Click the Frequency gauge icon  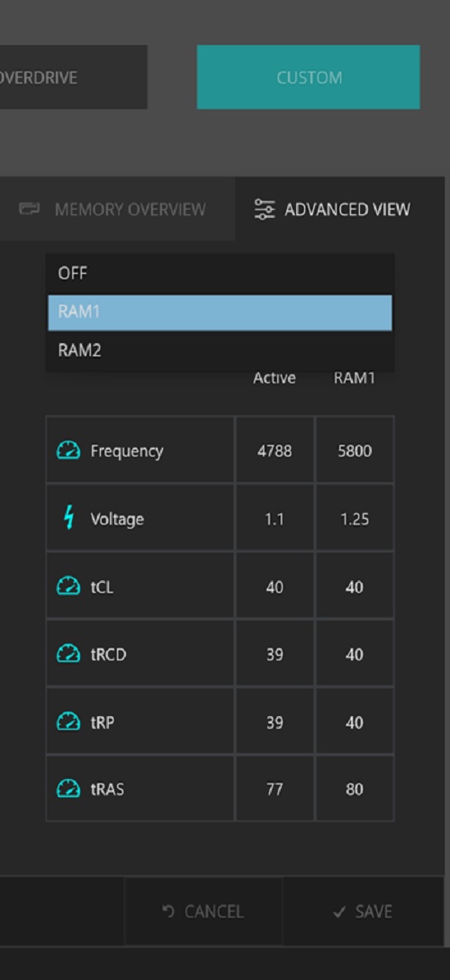pyautogui.click(x=68, y=450)
